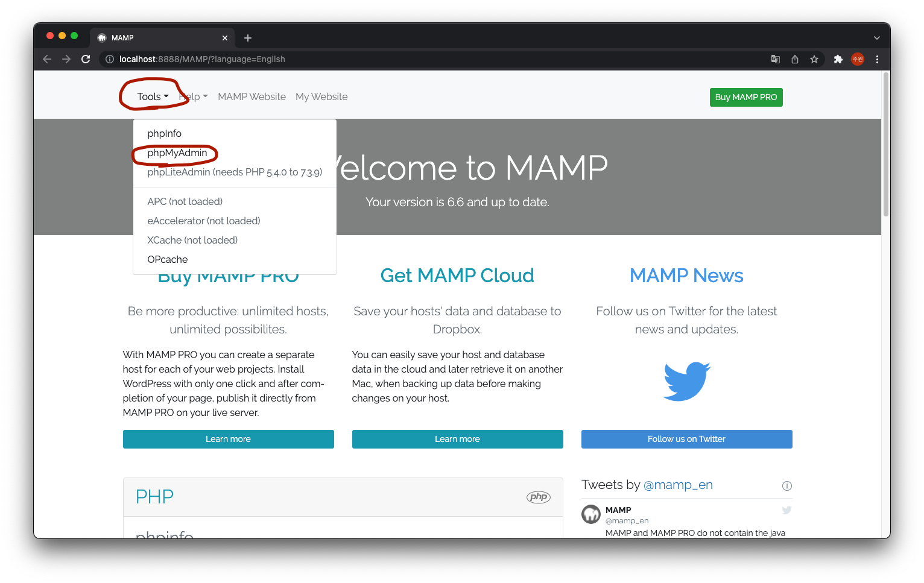The image size is (924, 583).
Task: Select XCache (not loaded) entry
Action: coord(235,240)
